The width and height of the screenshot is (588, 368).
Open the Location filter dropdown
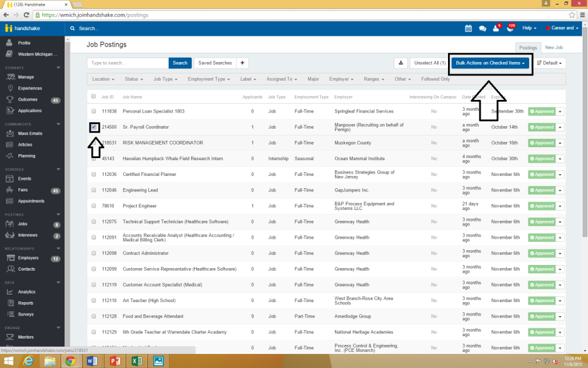(x=103, y=79)
